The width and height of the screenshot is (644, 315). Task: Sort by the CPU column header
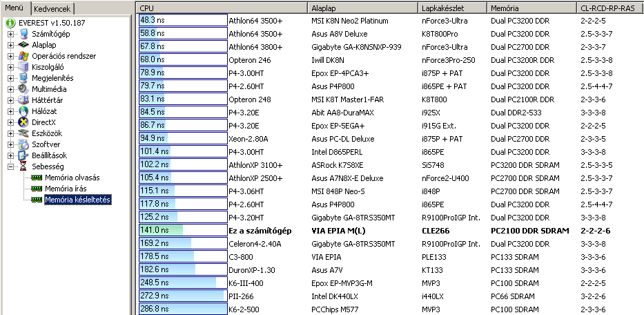point(222,8)
